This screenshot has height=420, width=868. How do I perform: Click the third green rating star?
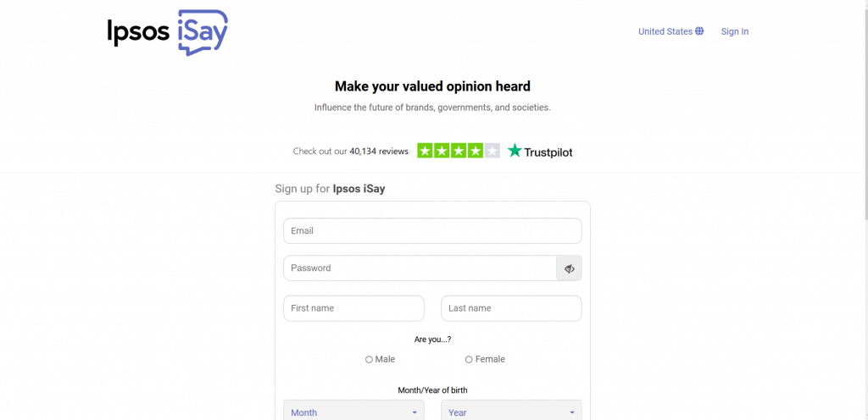459,151
